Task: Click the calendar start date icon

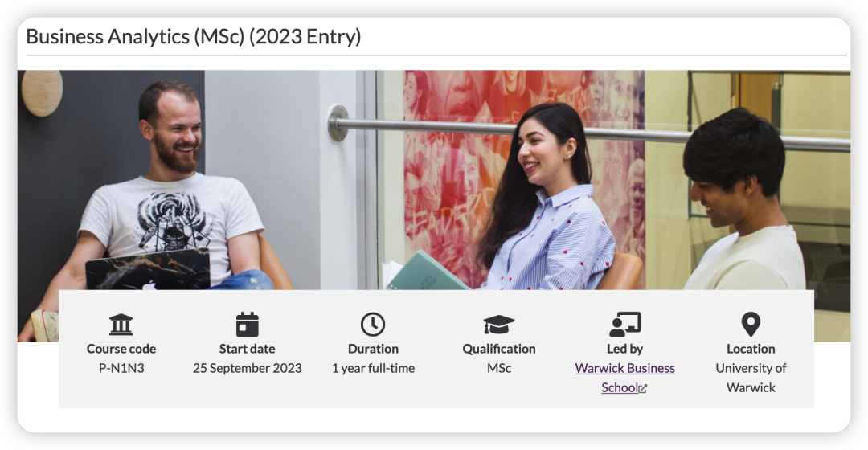Action: [247, 325]
